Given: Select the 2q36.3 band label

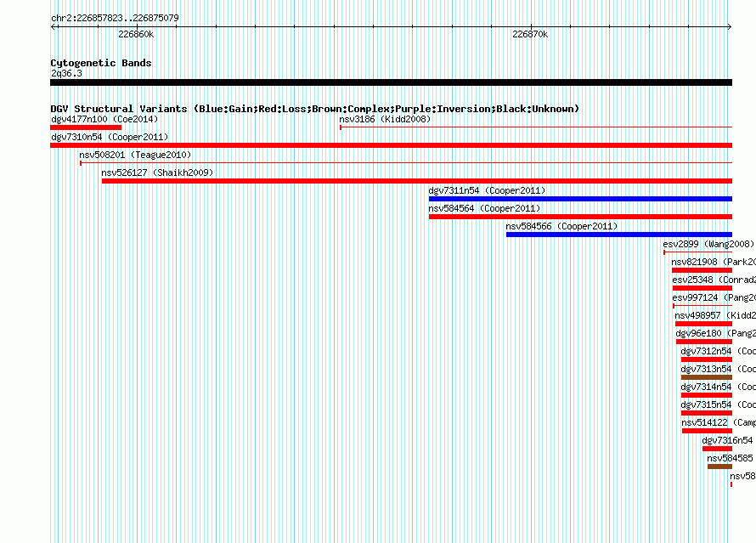Looking at the screenshot, I should pos(66,73).
